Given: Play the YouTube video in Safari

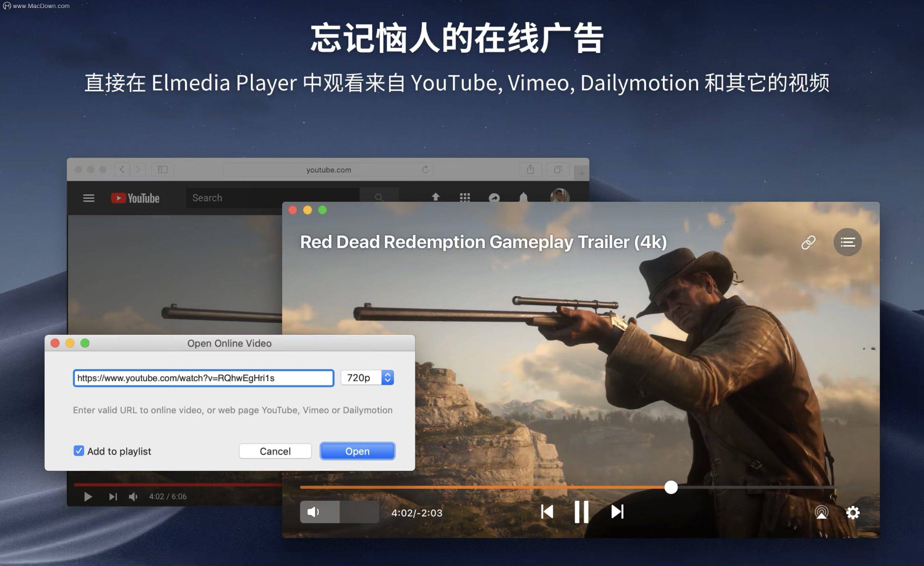Looking at the screenshot, I should (x=88, y=497).
